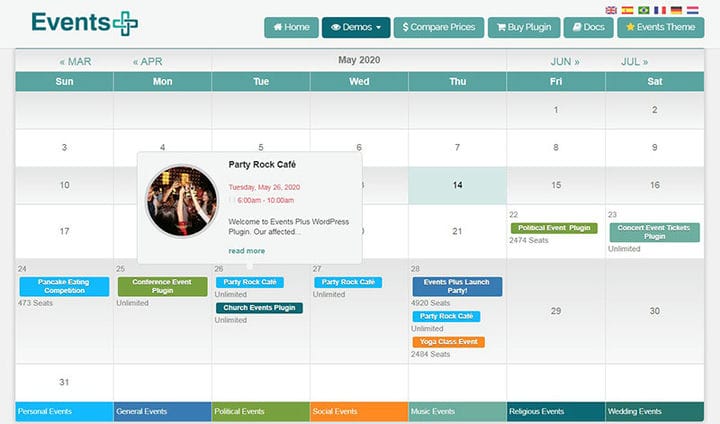Click the '2474 Seats' text

(529, 240)
